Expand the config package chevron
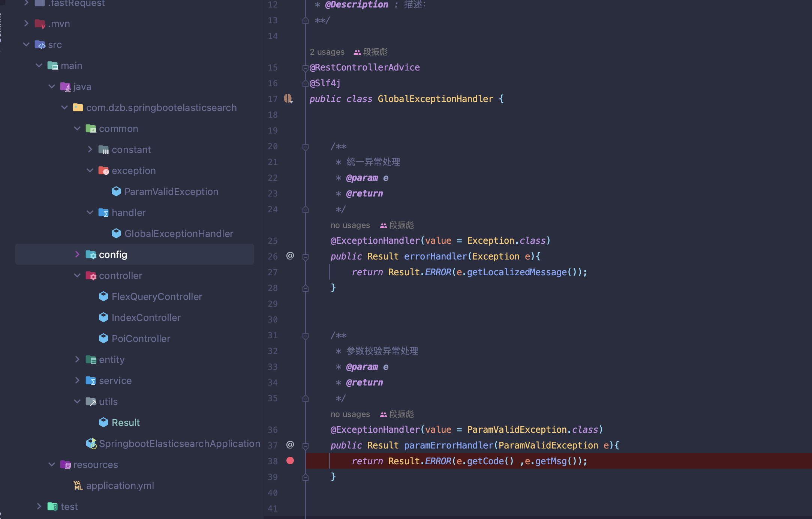The width and height of the screenshot is (812, 519). (77, 255)
